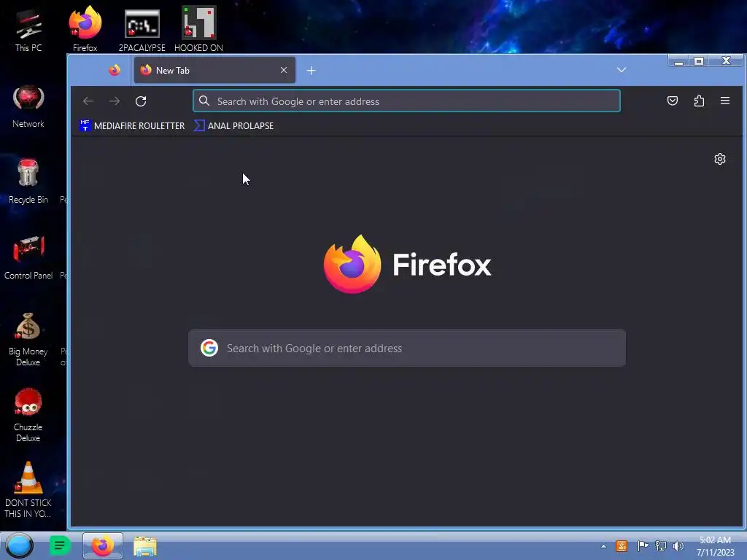Launch Firefox from the desktop shortcut
Image resolution: width=747 pixels, height=560 pixels.
pyautogui.click(x=85, y=29)
